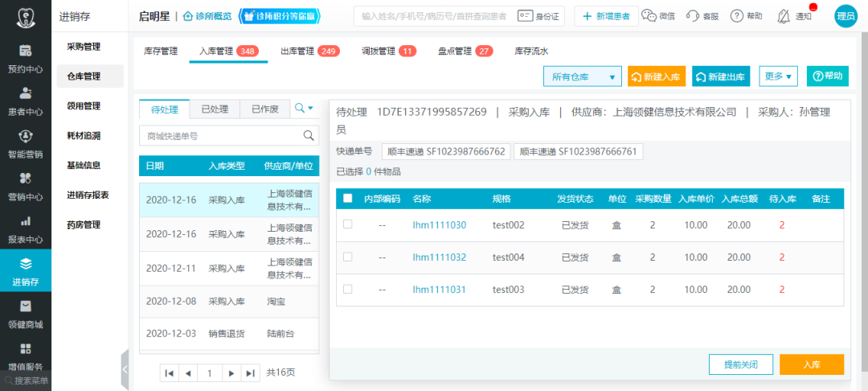868x391 pixels.
Task: Click 新建入库 button
Action: [657, 76]
